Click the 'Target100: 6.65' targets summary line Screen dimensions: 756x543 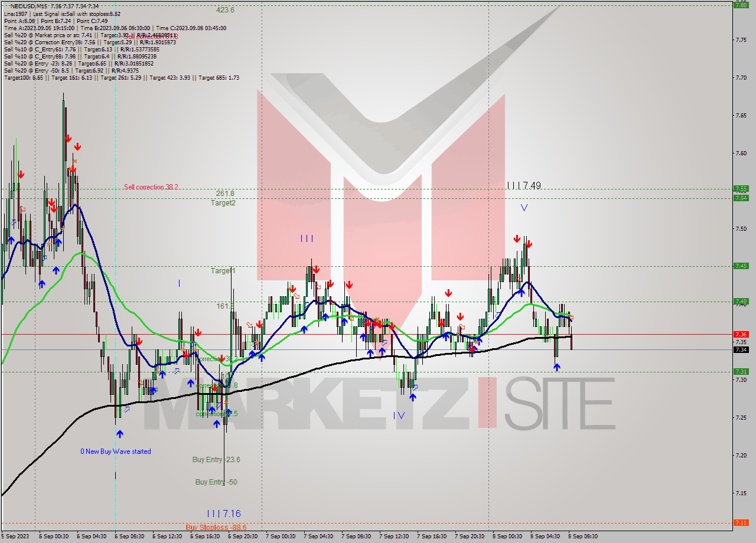click(121, 77)
